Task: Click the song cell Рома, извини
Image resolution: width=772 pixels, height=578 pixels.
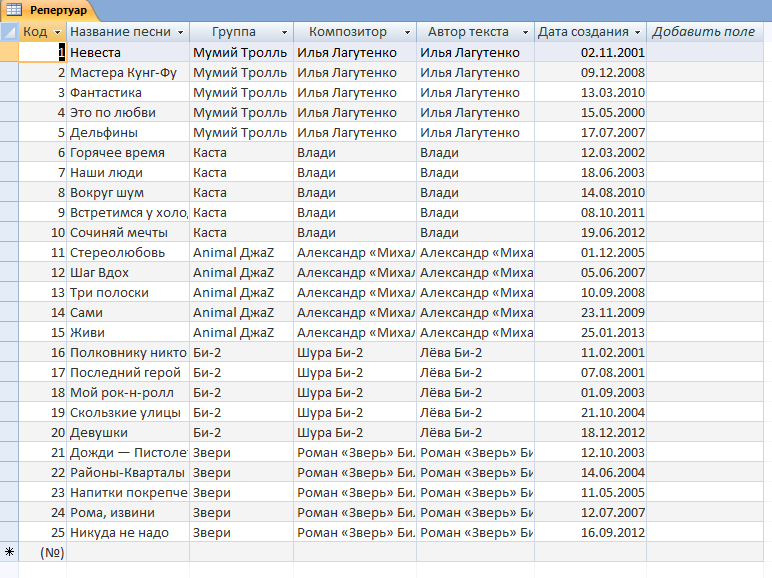Action: [x=128, y=513]
